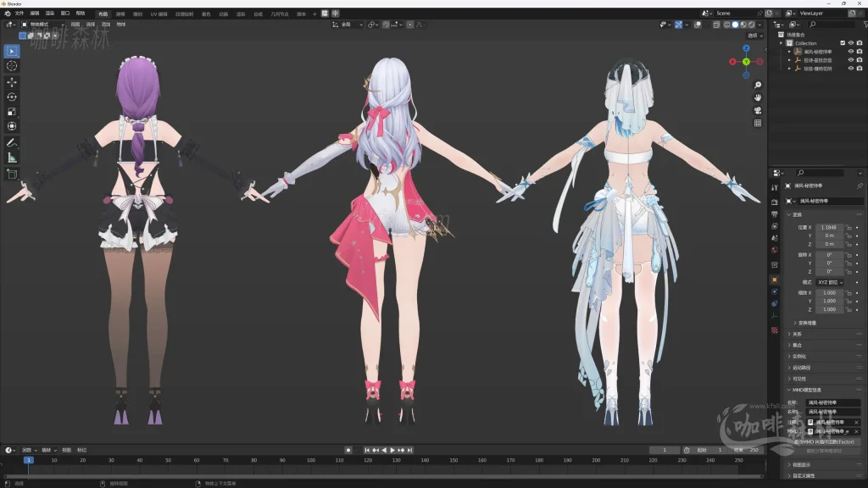Open viewport shading options dropdown arrow
The width and height of the screenshot is (868, 488).
759,25
